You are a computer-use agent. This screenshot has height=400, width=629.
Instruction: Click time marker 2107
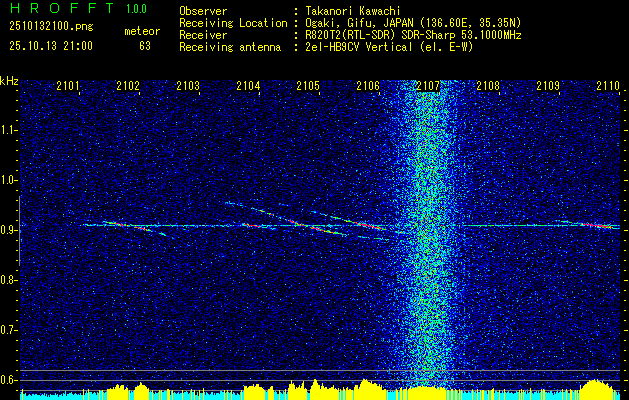coord(428,85)
